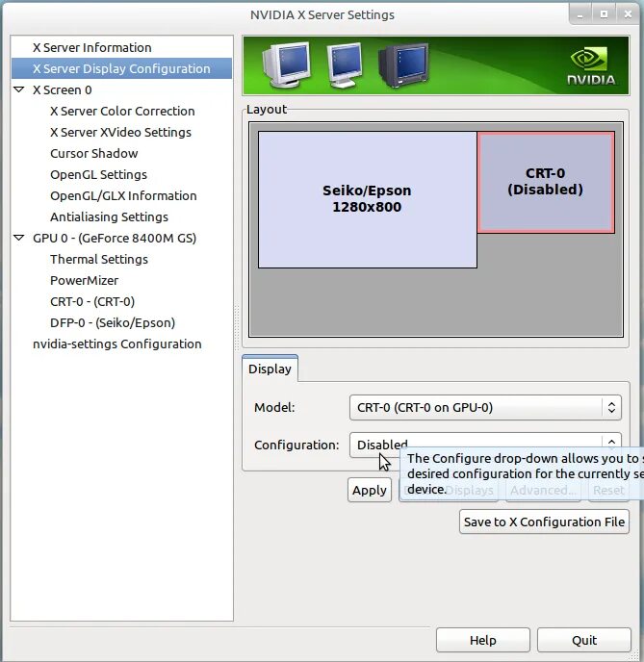Image resolution: width=644 pixels, height=662 pixels.
Task: Click the Apply button
Action: click(x=370, y=490)
